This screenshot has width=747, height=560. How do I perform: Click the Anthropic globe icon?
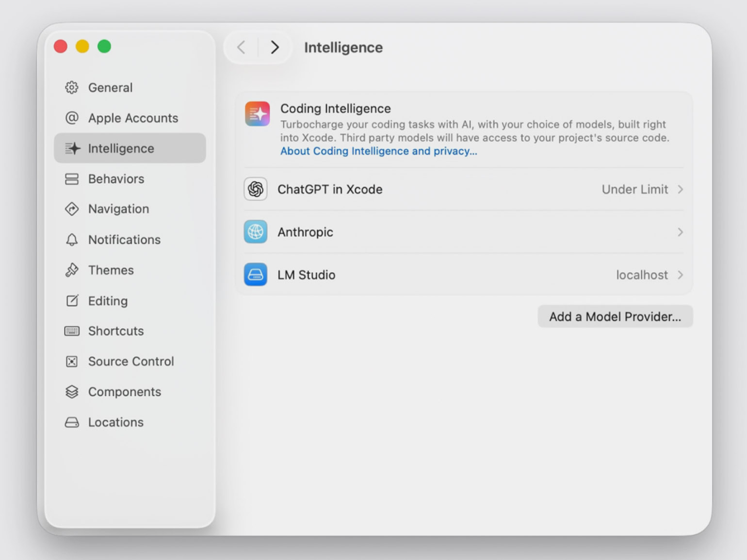coord(256,232)
